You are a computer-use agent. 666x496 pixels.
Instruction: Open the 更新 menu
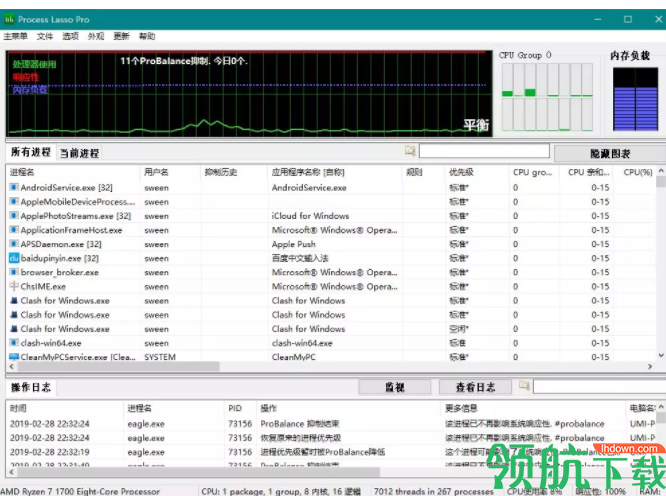coord(121,37)
